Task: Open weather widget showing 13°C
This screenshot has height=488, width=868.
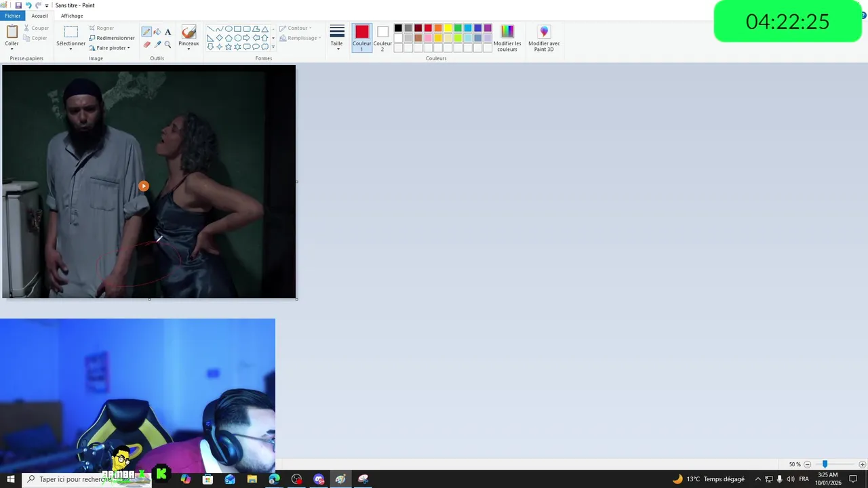Action: point(708,479)
